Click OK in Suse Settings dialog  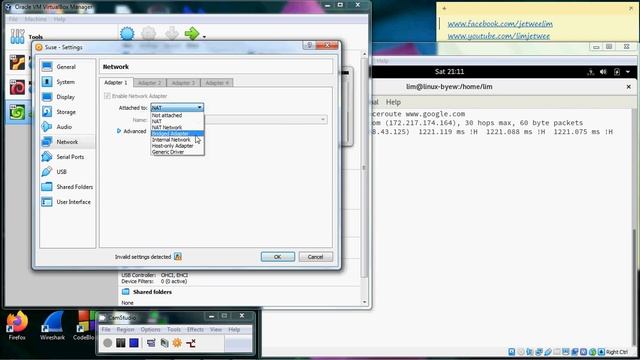[x=278, y=257]
